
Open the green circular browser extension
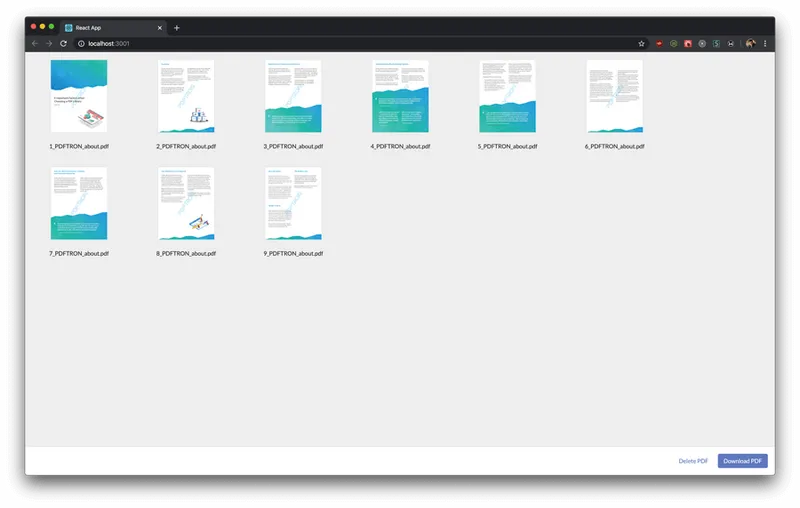[673, 44]
